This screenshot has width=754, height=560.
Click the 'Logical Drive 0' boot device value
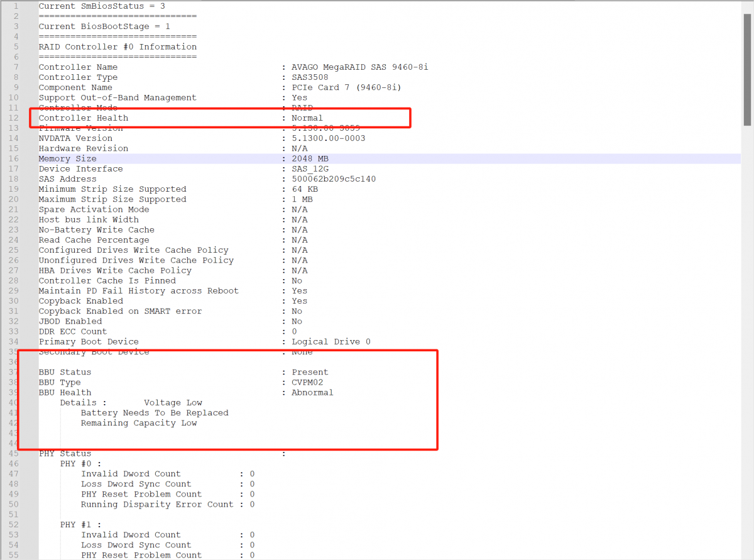pos(331,342)
